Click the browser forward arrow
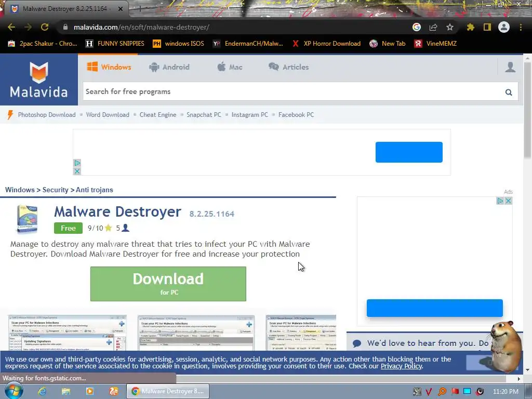Image resolution: width=532 pixels, height=399 pixels. pos(28,27)
